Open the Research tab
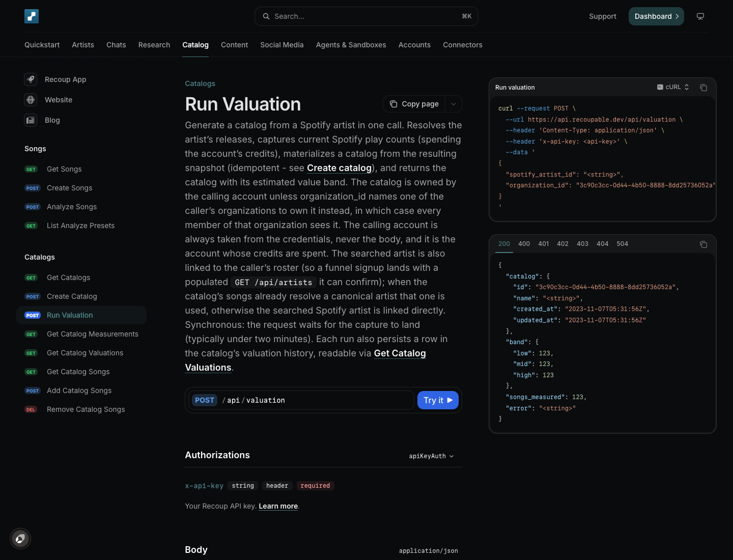Viewport: 733px width, 560px height. (154, 45)
